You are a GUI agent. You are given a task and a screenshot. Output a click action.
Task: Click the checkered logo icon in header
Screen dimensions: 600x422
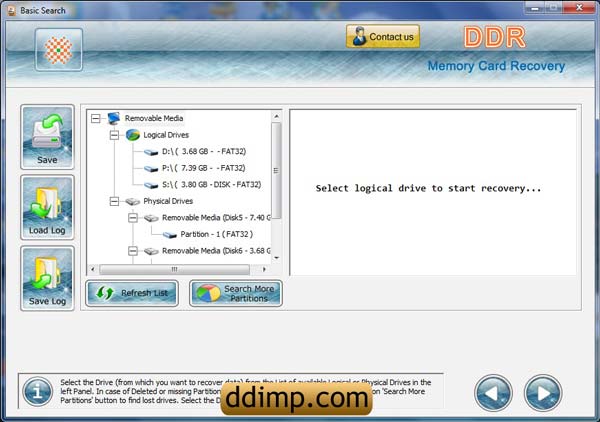[x=59, y=50]
